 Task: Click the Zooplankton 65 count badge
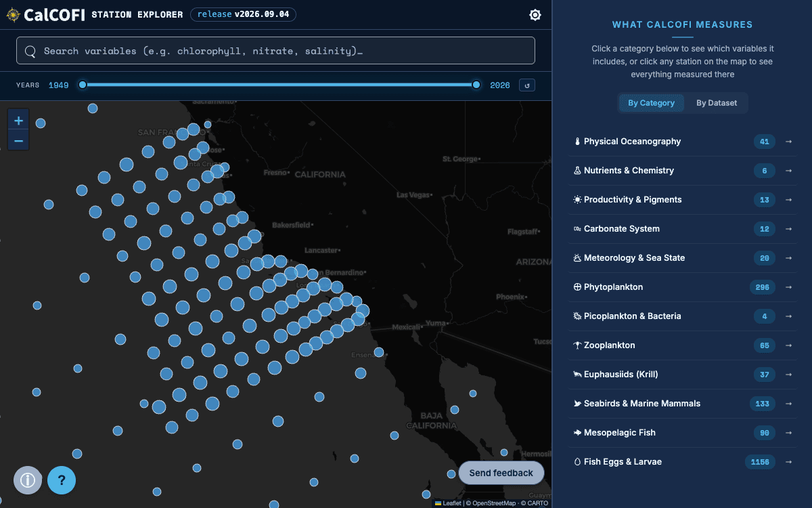pyautogui.click(x=765, y=345)
